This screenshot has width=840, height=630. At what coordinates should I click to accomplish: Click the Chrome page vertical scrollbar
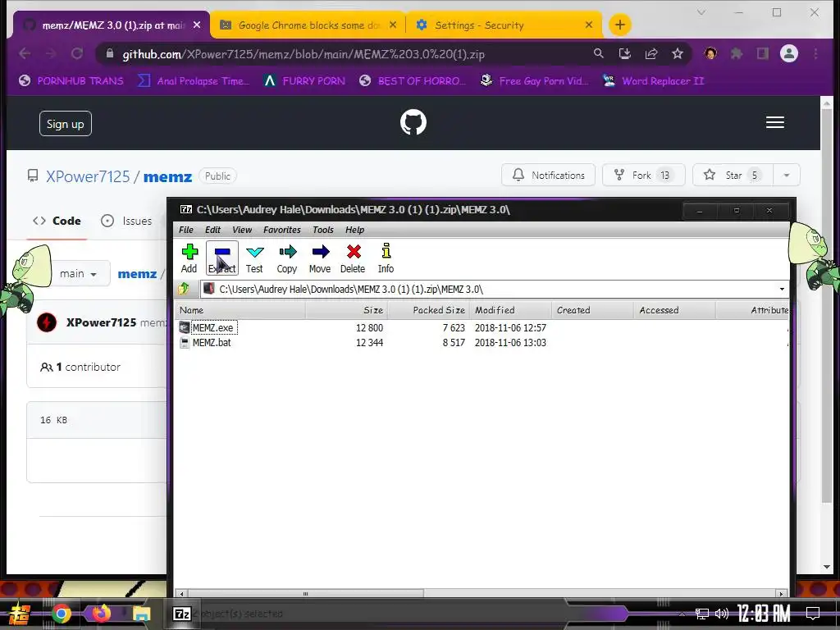(x=827, y=304)
